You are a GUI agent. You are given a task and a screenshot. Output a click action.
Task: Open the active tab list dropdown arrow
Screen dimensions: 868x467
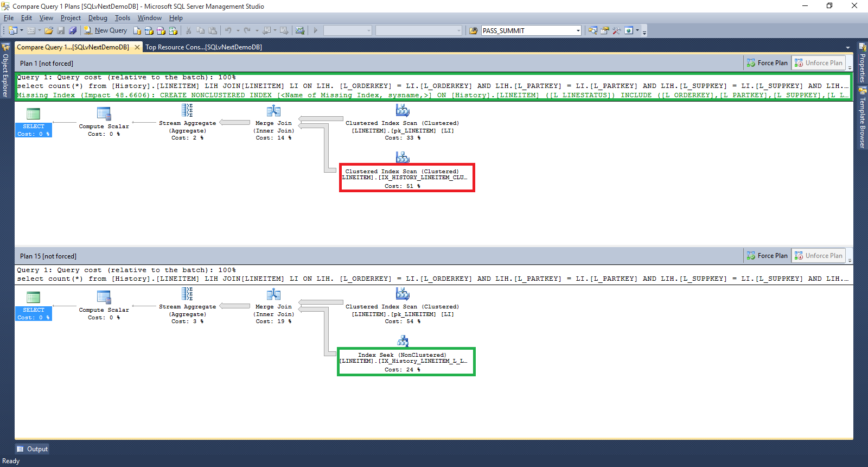click(x=848, y=48)
